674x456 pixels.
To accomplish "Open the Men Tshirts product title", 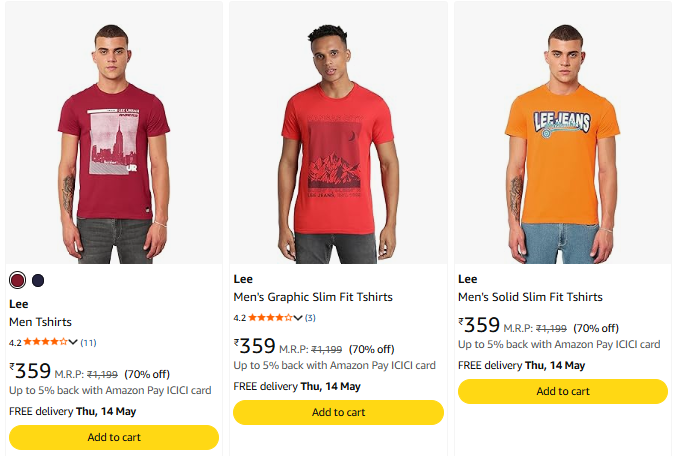I will (x=35, y=322).
